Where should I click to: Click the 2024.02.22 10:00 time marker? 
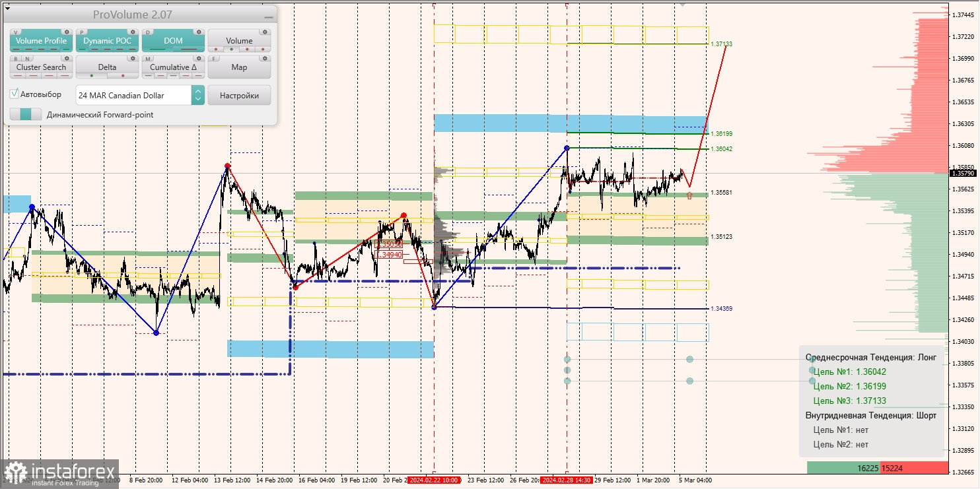433,480
